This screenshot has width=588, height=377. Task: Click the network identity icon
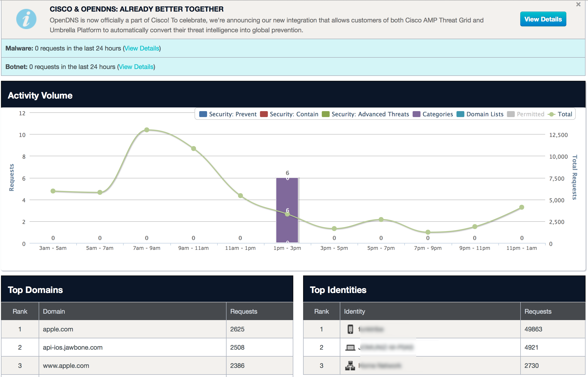pyautogui.click(x=350, y=366)
